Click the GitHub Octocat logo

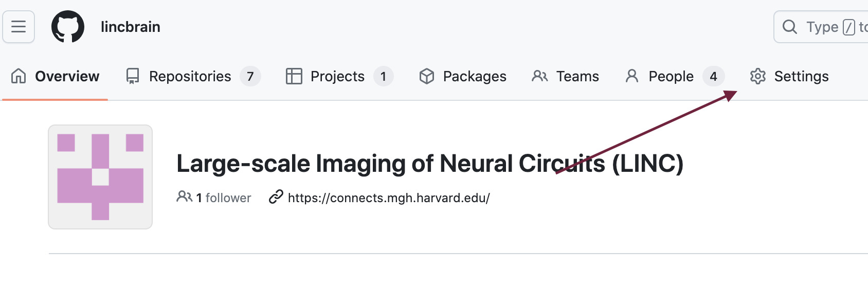pyautogui.click(x=68, y=27)
